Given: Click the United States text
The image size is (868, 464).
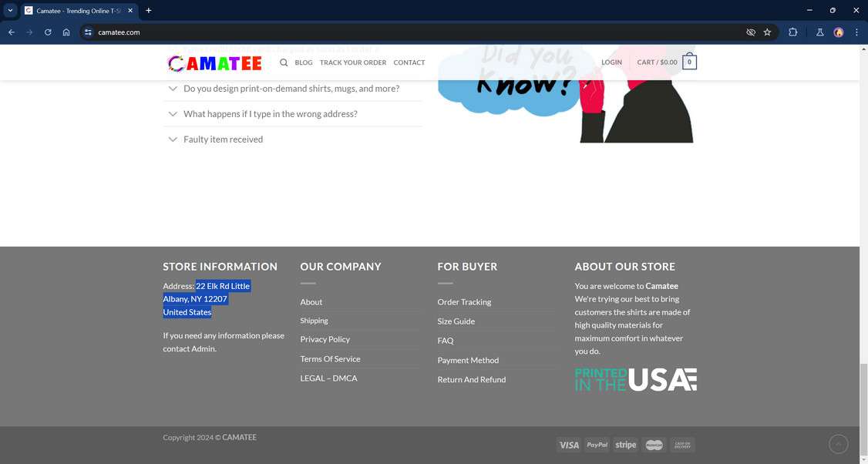Looking at the screenshot, I should tap(187, 312).
